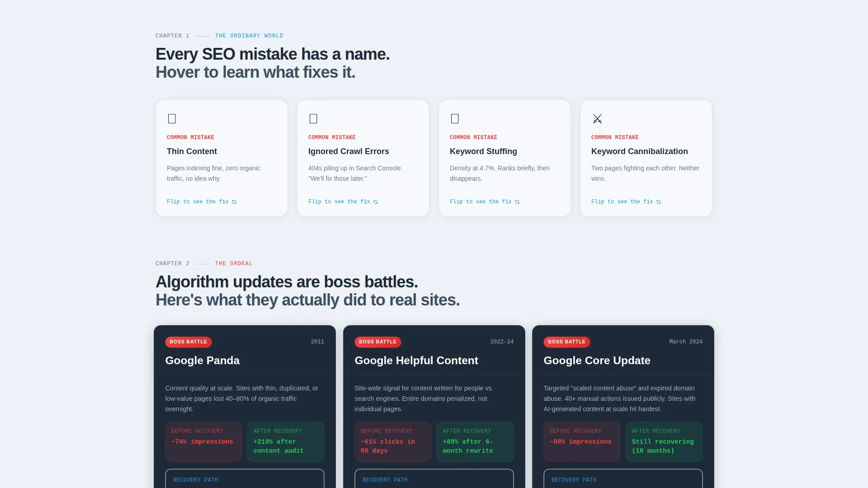Image resolution: width=868 pixels, height=488 pixels.
Task: Expand Recovery Path on Helpful Content card
Action: (x=434, y=479)
